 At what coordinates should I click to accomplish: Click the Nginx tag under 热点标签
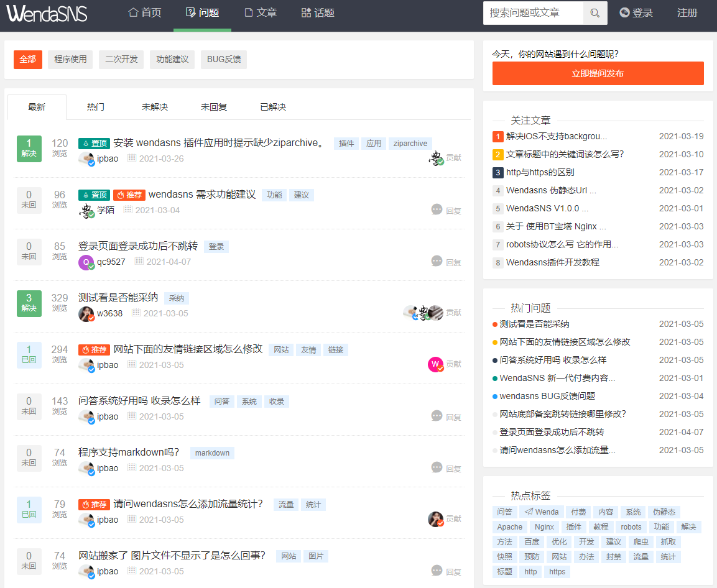544,526
